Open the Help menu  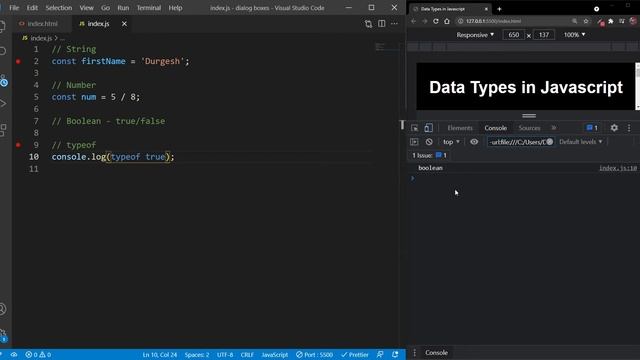pyautogui.click(x=175, y=8)
